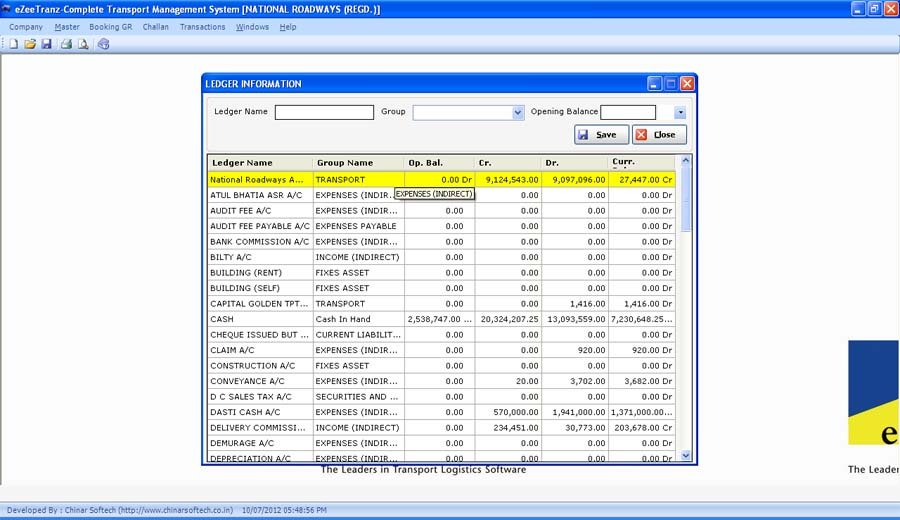Image resolution: width=900 pixels, height=520 pixels.
Task: Select the BUILDING (SELF) ledger row
Action: 441,288
